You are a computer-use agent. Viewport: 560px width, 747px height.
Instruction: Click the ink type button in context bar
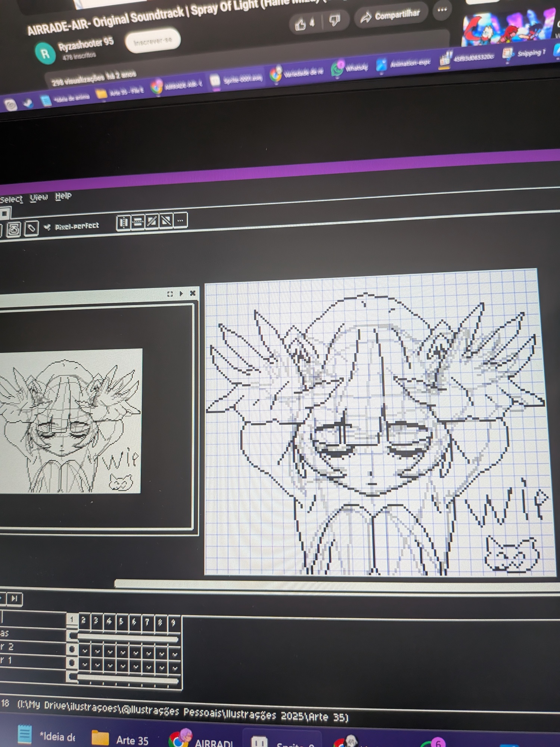[31, 228]
